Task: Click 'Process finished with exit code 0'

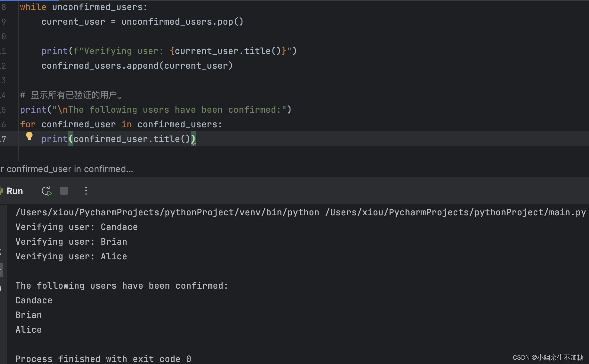Action: click(x=103, y=359)
